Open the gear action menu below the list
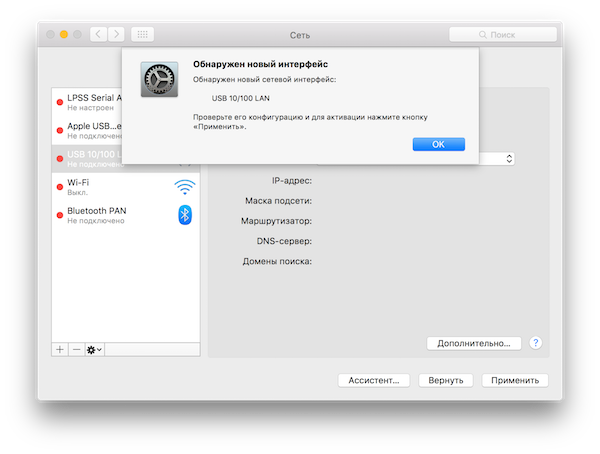The height and width of the screenshot is (454, 600). pos(95,349)
